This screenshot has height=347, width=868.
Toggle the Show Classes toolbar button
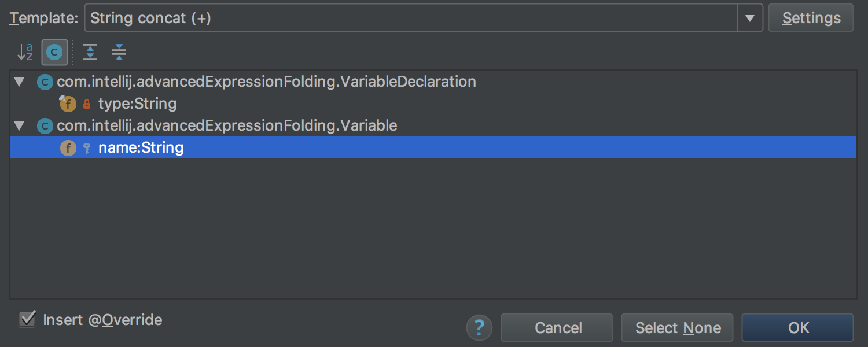(54, 53)
